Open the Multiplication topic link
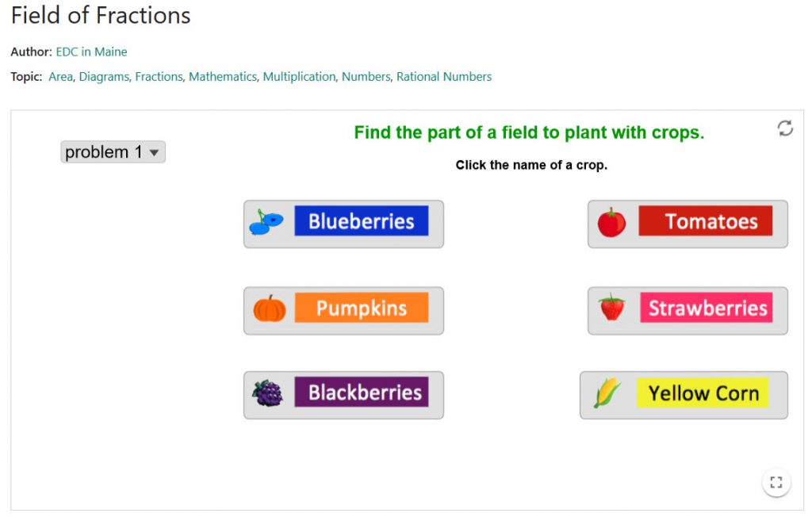 coord(299,77)
